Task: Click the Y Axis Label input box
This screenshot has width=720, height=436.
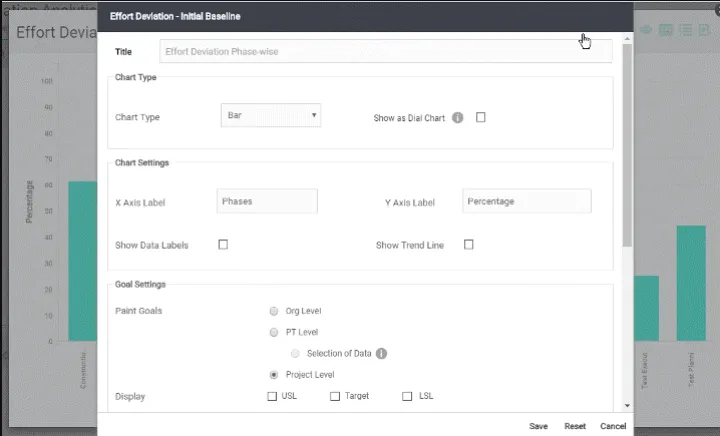Action: coord(526,201)
